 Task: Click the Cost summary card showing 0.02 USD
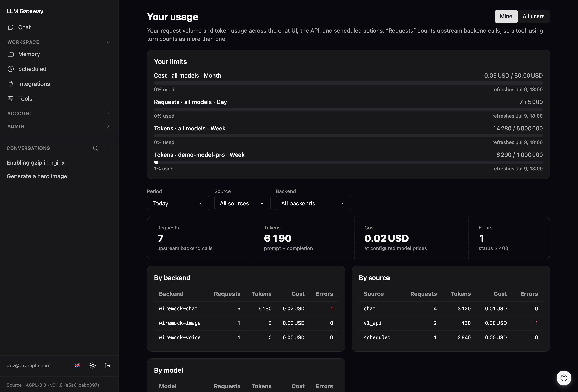[411, 238]
